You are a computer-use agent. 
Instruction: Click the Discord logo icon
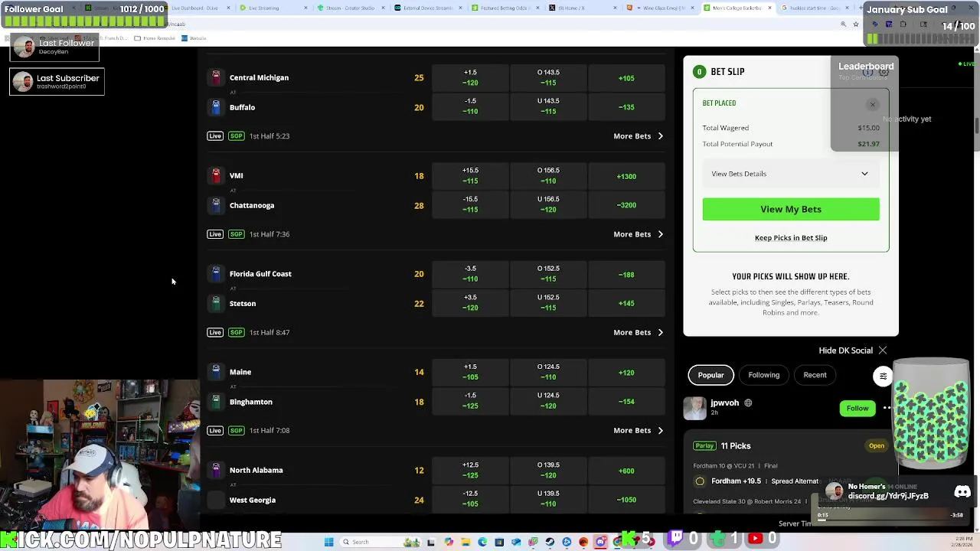point(962,491)
